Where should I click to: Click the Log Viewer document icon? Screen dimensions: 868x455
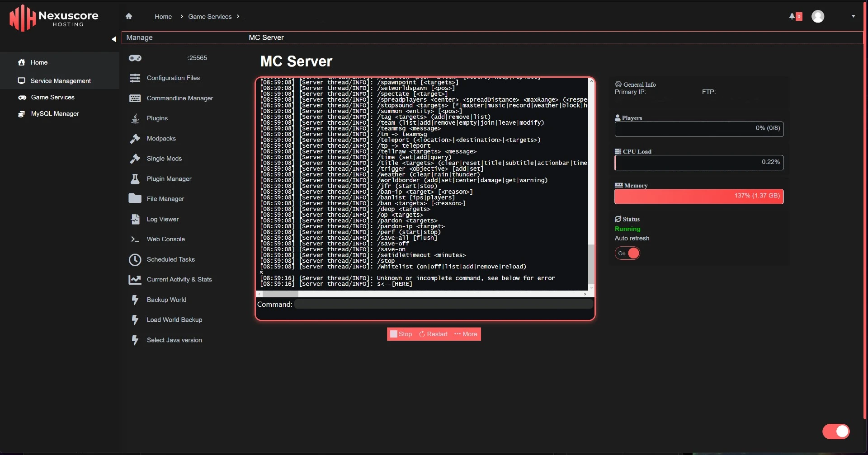coord(135,219)
